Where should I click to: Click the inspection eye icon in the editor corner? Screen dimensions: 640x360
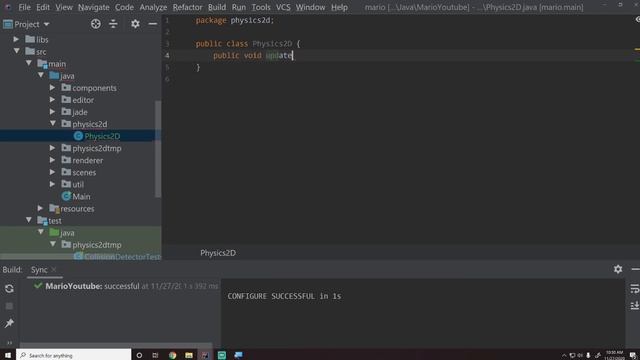637,19
